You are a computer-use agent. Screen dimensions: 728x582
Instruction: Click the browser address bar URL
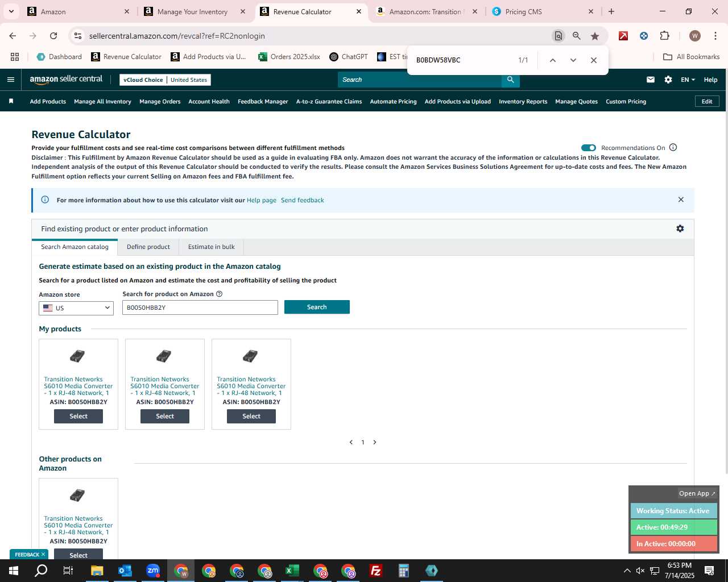tap(177, 36)
